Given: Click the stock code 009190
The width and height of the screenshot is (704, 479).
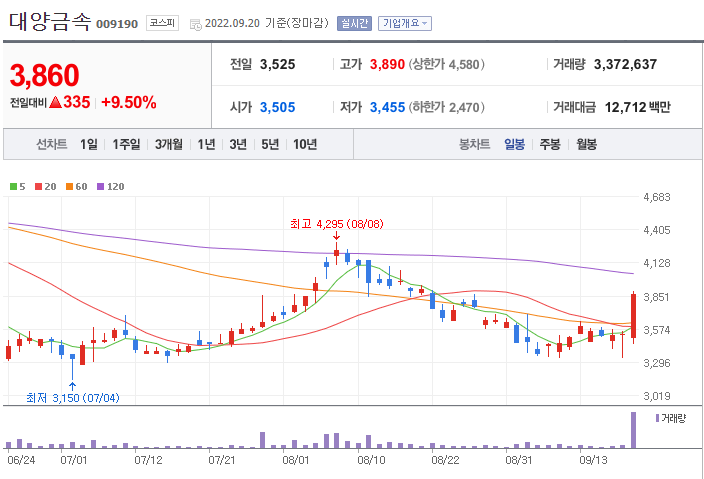Looking at the screenshot, I should [117, 24].
